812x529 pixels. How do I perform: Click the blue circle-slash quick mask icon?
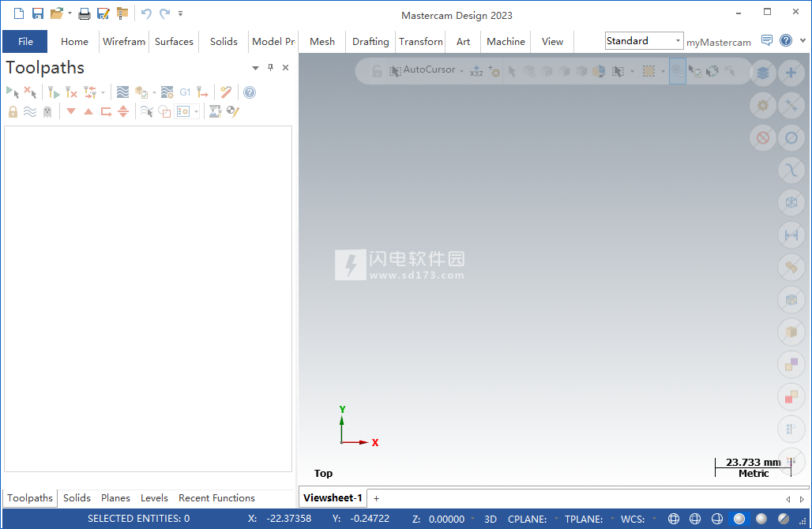point(791,138)
